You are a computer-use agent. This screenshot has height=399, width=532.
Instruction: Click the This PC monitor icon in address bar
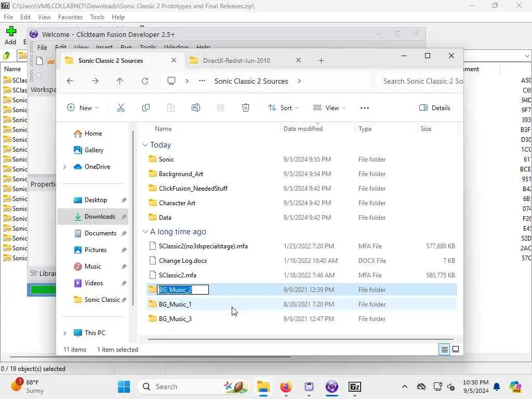[171, 81]
